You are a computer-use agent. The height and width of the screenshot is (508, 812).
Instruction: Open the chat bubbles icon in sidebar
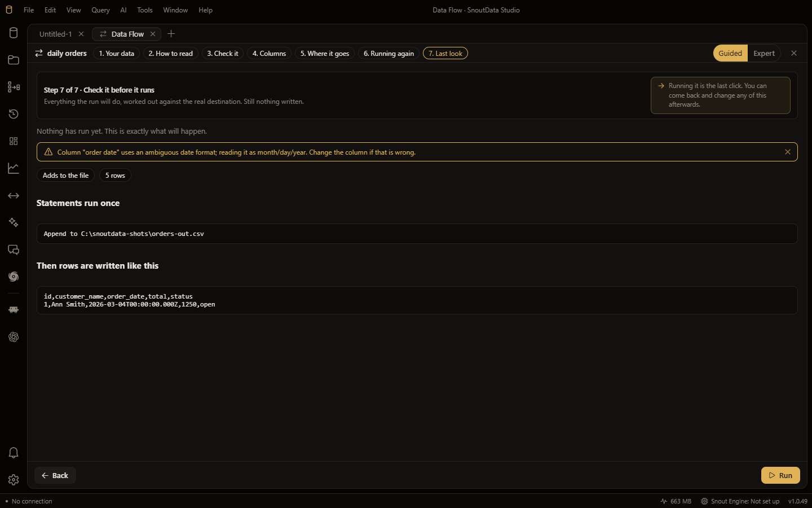point(14,249)
